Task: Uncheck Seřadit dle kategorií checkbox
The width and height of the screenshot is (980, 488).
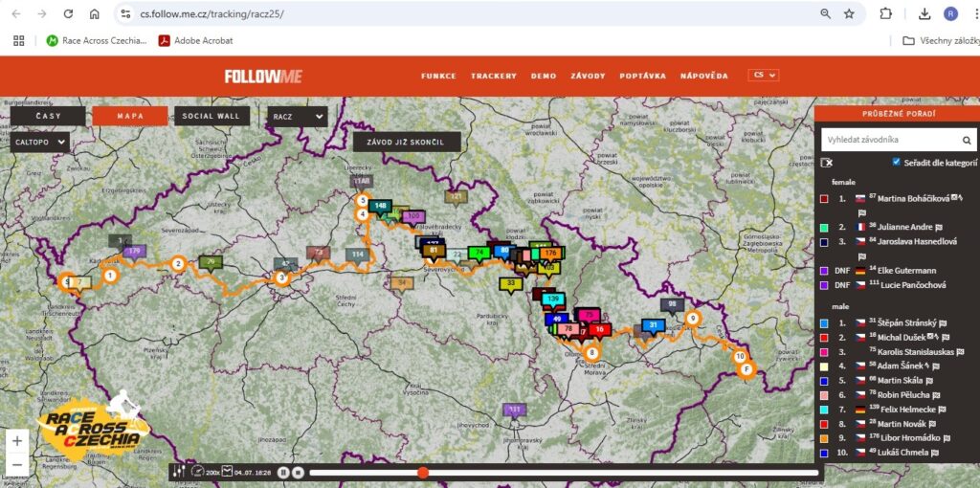Action: point(897,163)
